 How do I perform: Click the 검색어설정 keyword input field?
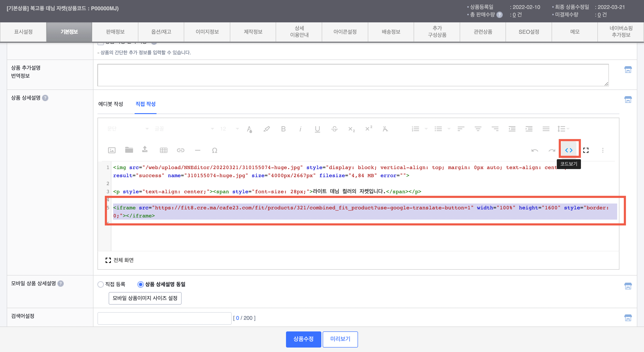coord(164,318)
